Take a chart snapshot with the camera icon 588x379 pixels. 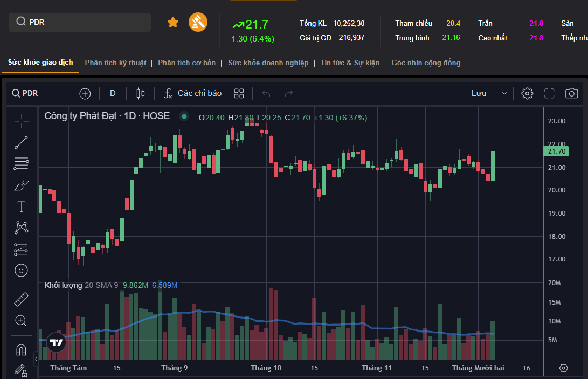(571, 93)
